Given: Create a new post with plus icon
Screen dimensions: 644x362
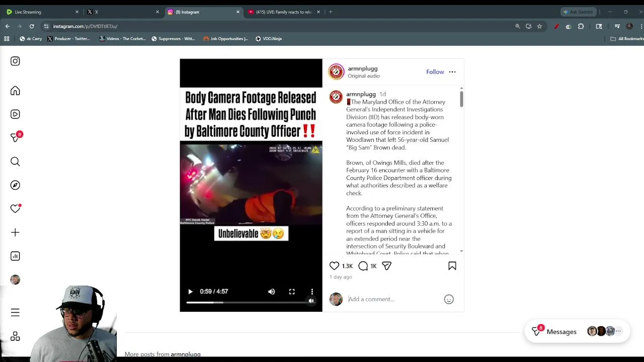Looking at the screenshot, I should (15, 232).
